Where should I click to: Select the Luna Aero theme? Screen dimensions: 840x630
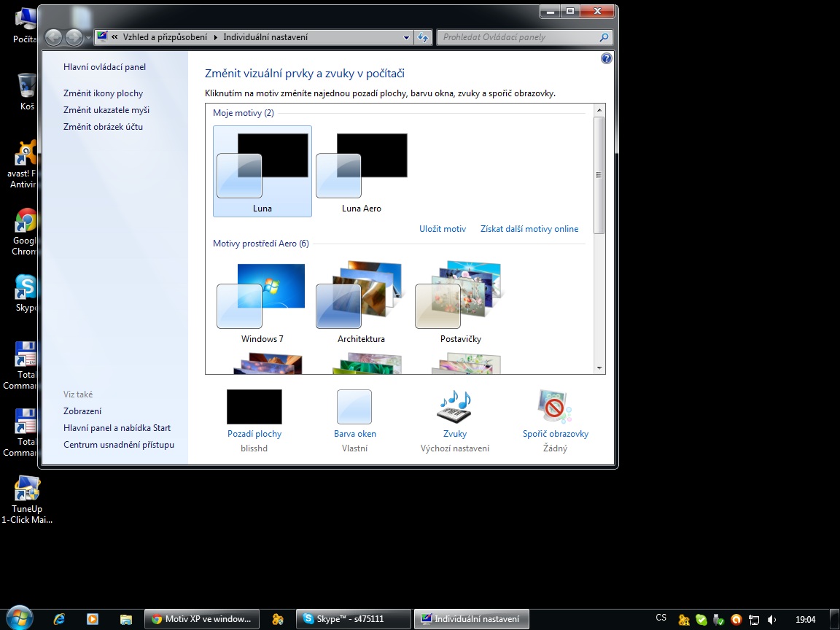[361, 171]
